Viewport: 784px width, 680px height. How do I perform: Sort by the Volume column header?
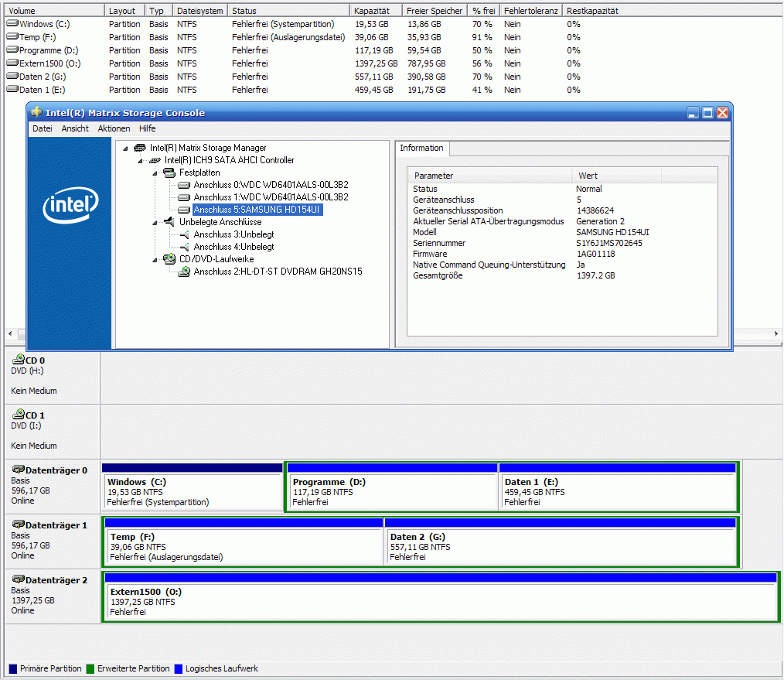(54, 11)
